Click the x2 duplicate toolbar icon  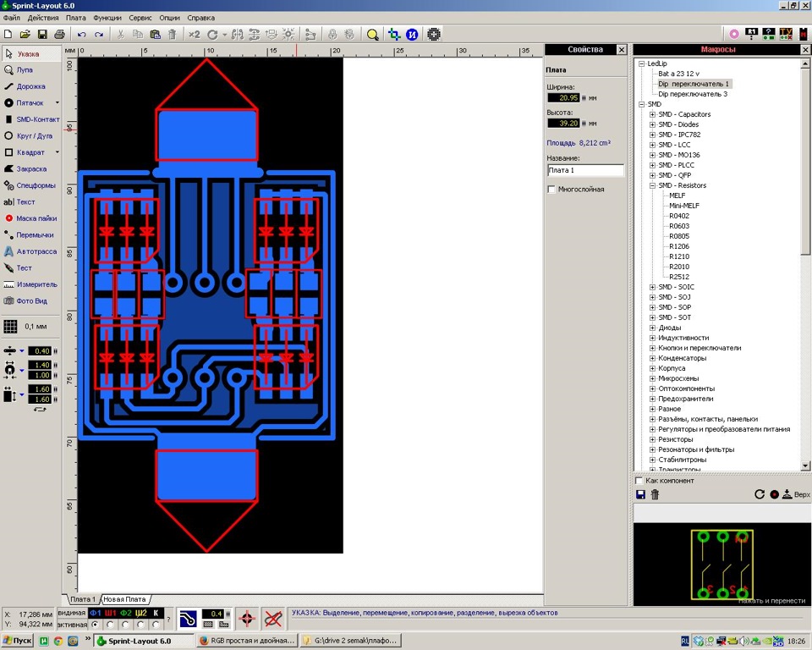(195, 35)
